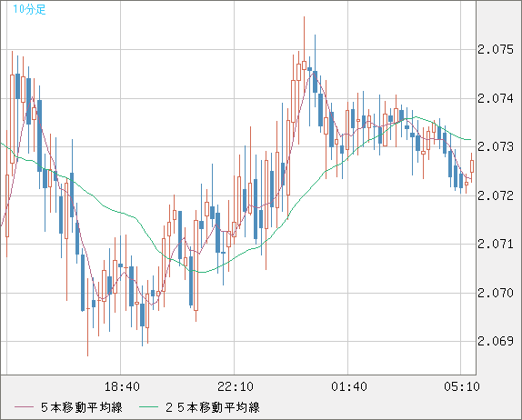Click the 01:40 time axis label
The image size is (522, 420).
coord(349,386)
